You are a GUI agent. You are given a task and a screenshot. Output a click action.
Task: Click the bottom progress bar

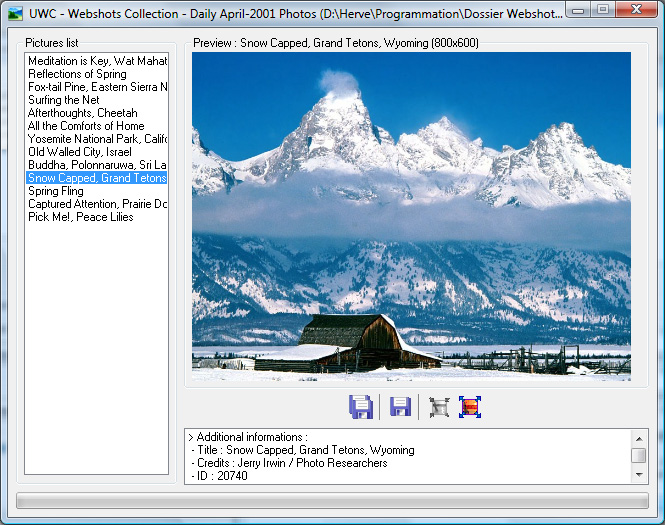coord(332,500)
